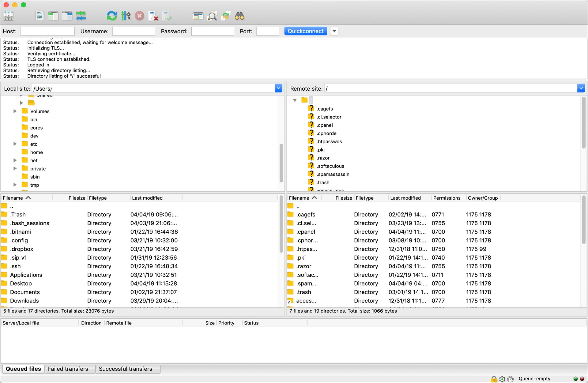Click the Open site manager icon
The height and width of the screenshot is (383, 588).
tap(8, 16)
